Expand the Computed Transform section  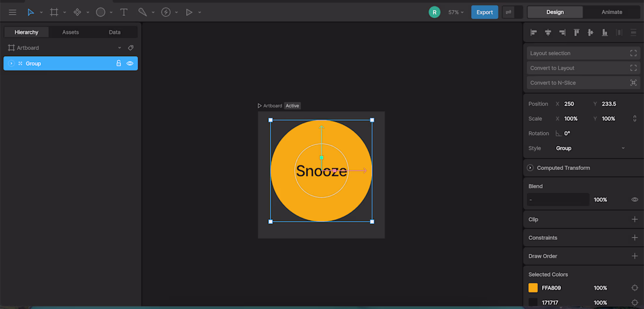pyautogui.click(x=530, y=168)
